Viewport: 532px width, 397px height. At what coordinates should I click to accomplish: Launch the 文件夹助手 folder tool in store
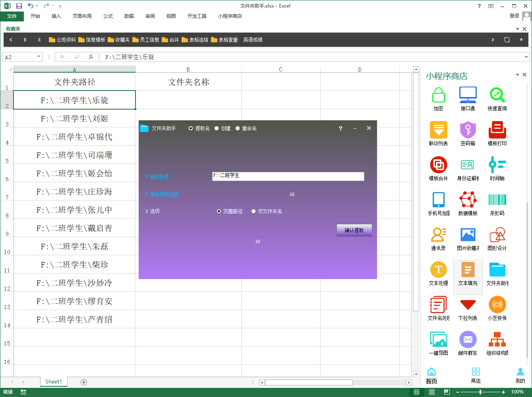pyautogui.click(x=497, y=274)
